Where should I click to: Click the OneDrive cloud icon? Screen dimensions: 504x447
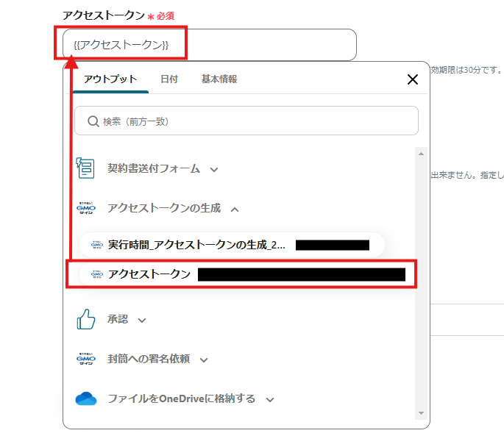(86, 398)
